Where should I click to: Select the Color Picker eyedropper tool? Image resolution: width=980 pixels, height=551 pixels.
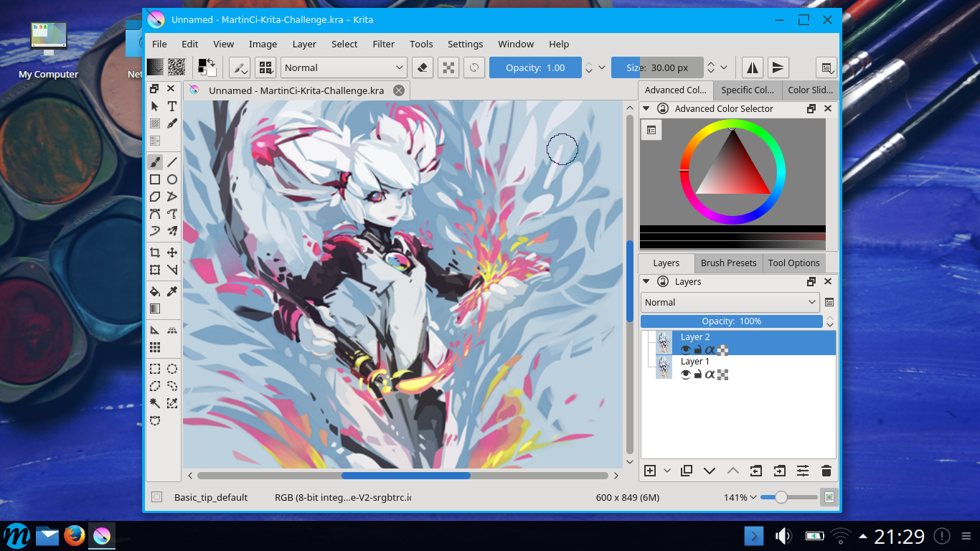tap(172, 291)
